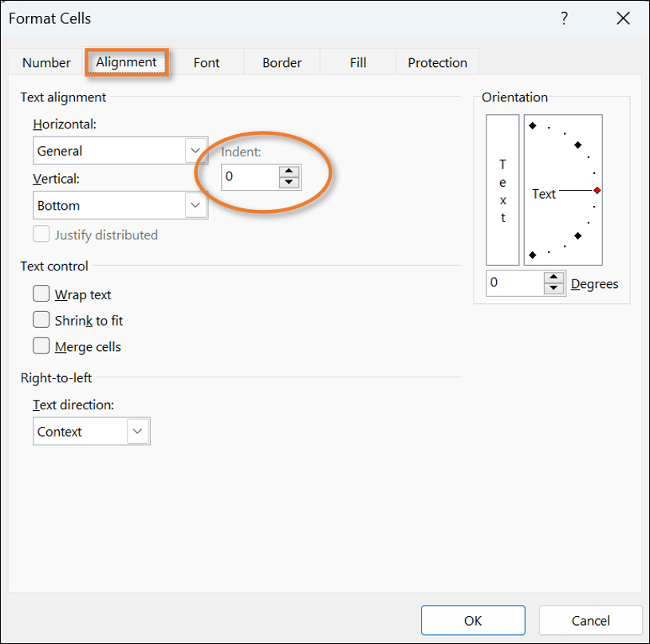
Task: Decrease Degrees with the down spinner arrow
Action: [553, 288]
